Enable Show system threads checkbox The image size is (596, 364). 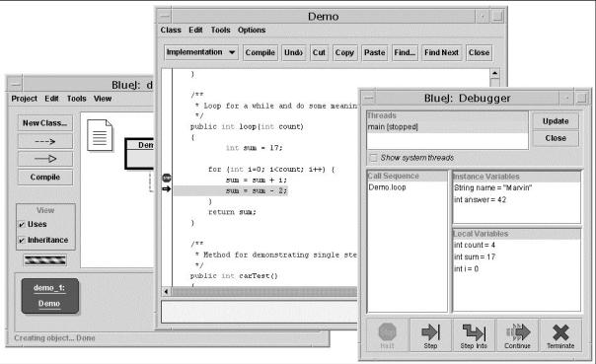pos(374,158)
